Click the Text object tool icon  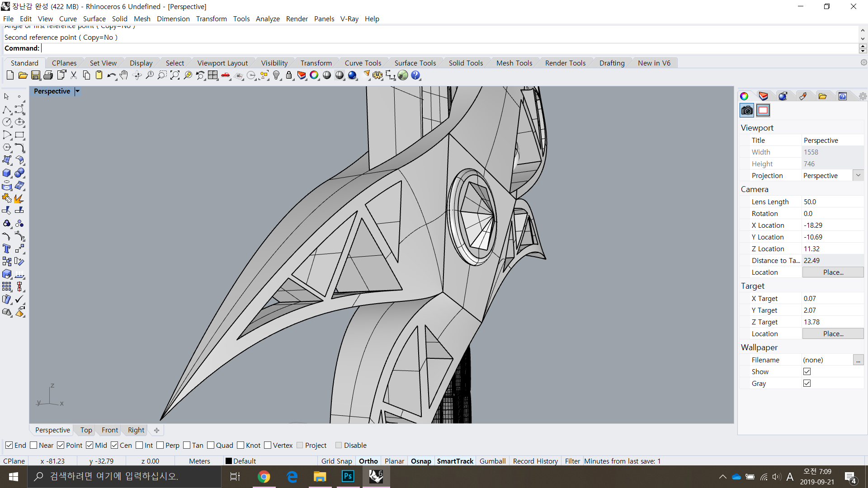[7, 249]
